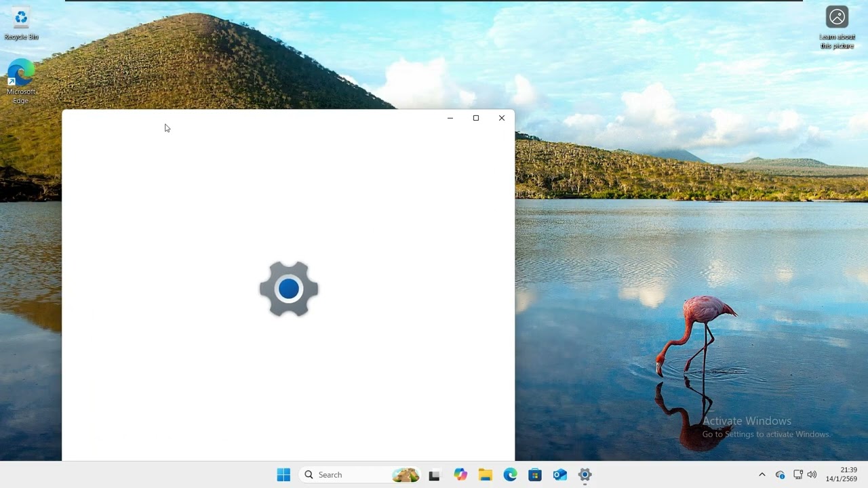
Task: Open File Explorer from the taskbar
Action: (x=485, y=474)
